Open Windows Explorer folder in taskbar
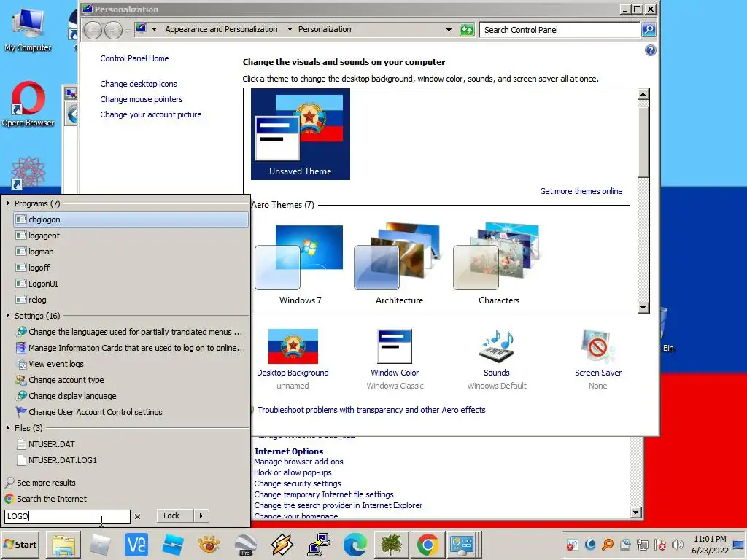The height and width of the screenshot is (560, 747). pos(63,544)
